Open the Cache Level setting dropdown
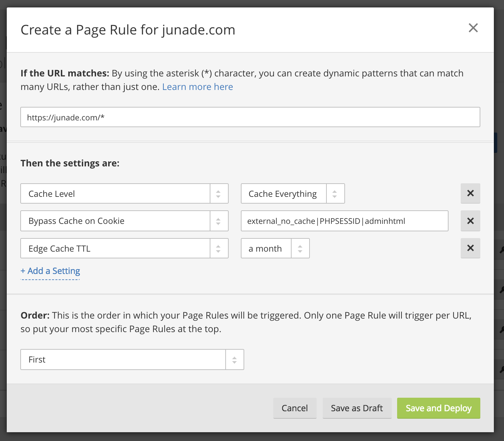Viewport: 504px width, 441px height. click(124, 193)
